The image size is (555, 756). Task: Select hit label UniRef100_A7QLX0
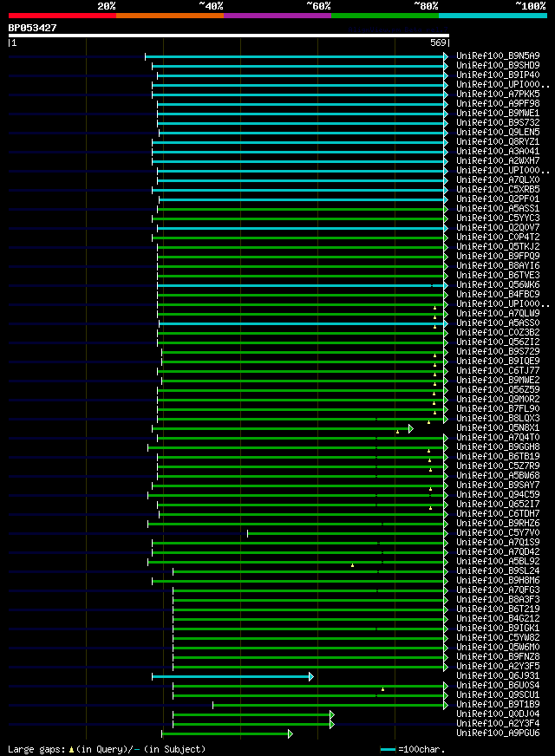(498, 179)
